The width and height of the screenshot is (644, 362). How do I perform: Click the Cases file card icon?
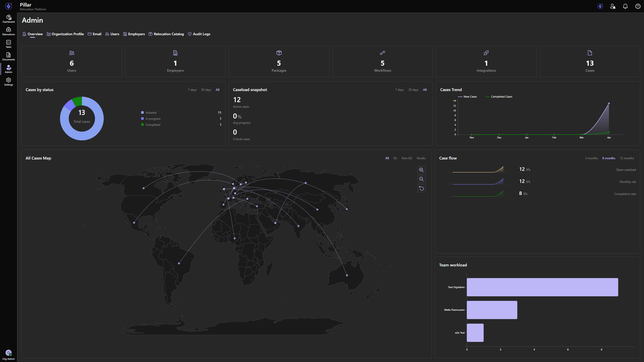[x=590, y=53]
